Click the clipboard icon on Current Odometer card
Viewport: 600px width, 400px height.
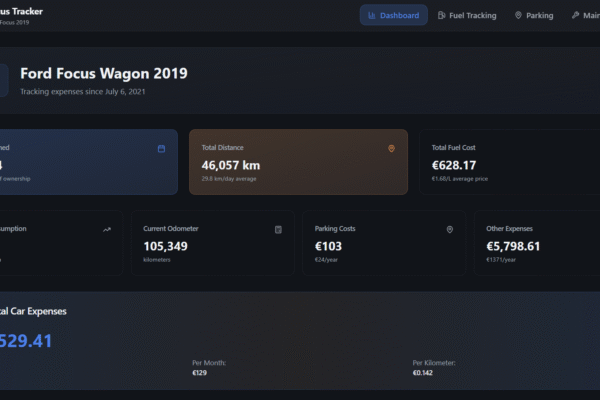tap(278, 229)
